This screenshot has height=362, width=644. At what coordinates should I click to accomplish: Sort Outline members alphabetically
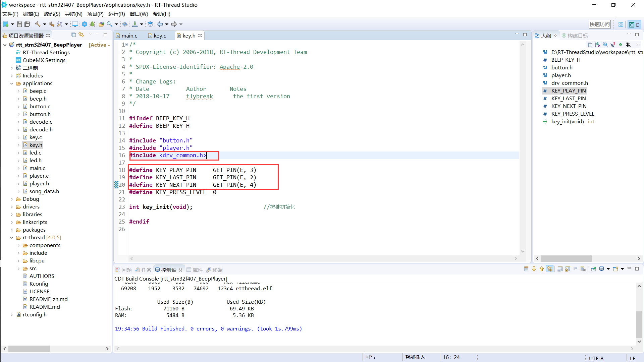[597, 45]
